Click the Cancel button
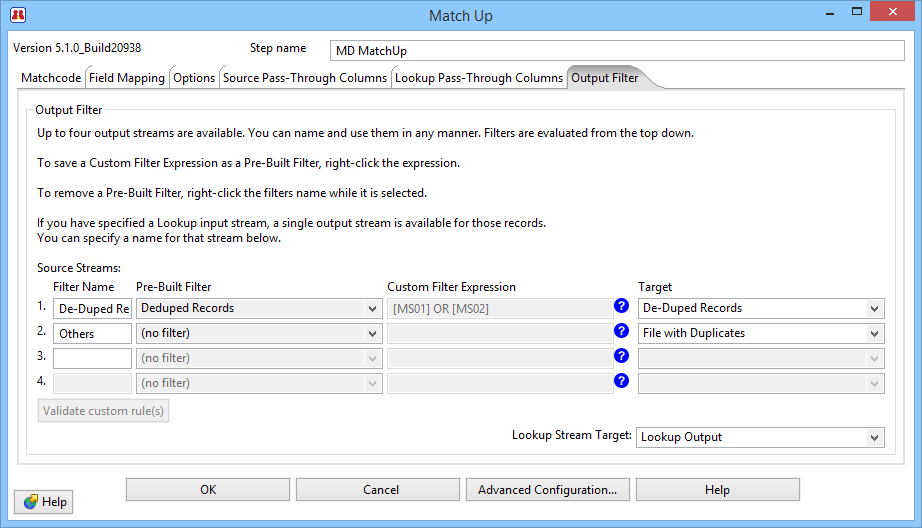The width and height of the screenshot is (922, 528). click(x=380, y=490)
